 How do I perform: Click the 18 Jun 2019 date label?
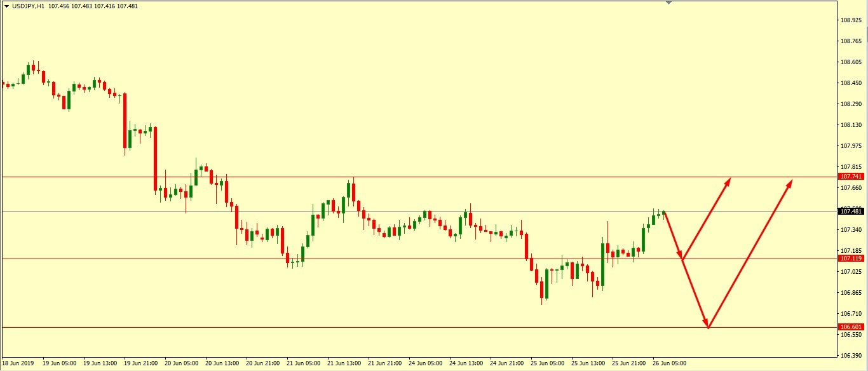(x=17, y=363)
